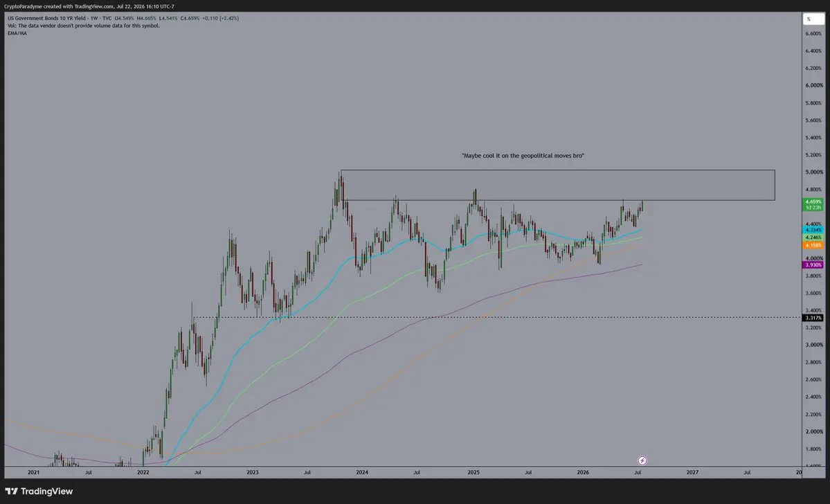Screen dimensions: 830x504
Task: Click the 2026 label on time axis
Action: pyautogui.click(x=583, y=472)
